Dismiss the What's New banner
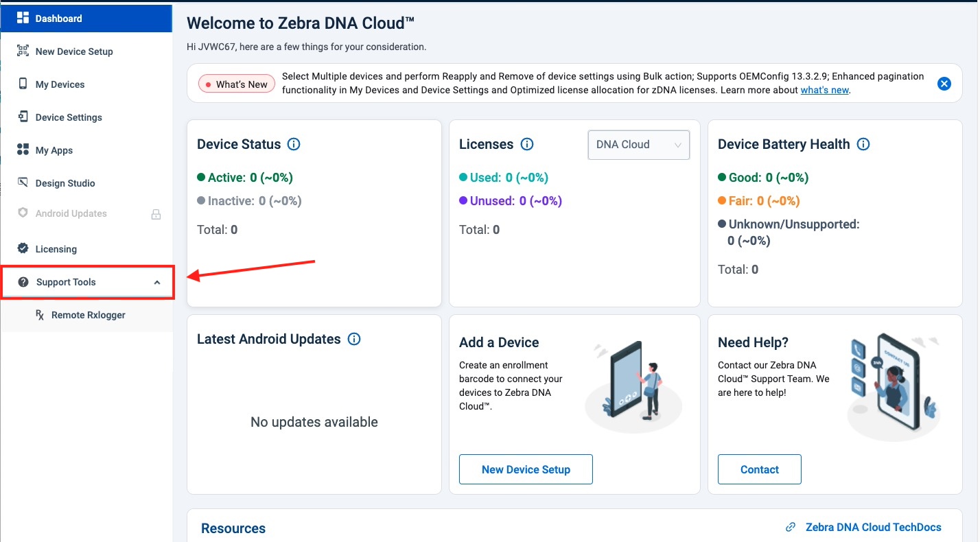The height and width of the screenshot is (542, 980). point(944,84)
